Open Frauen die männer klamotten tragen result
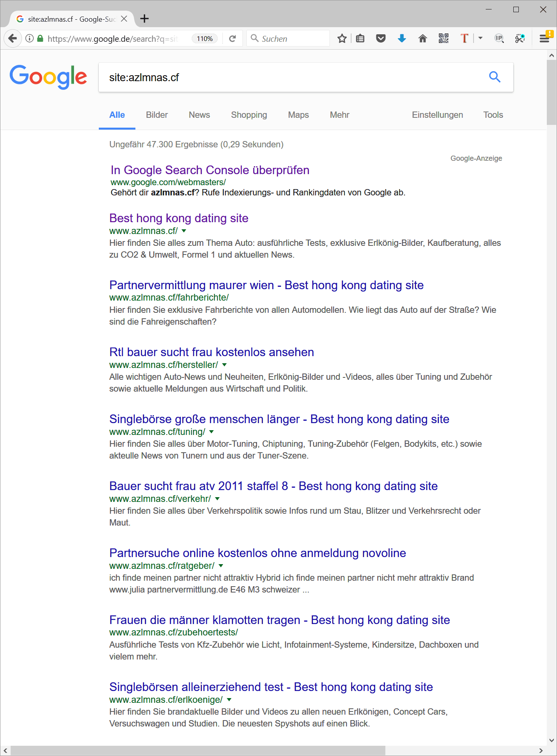Screen dimensions: 557x756 280,620
